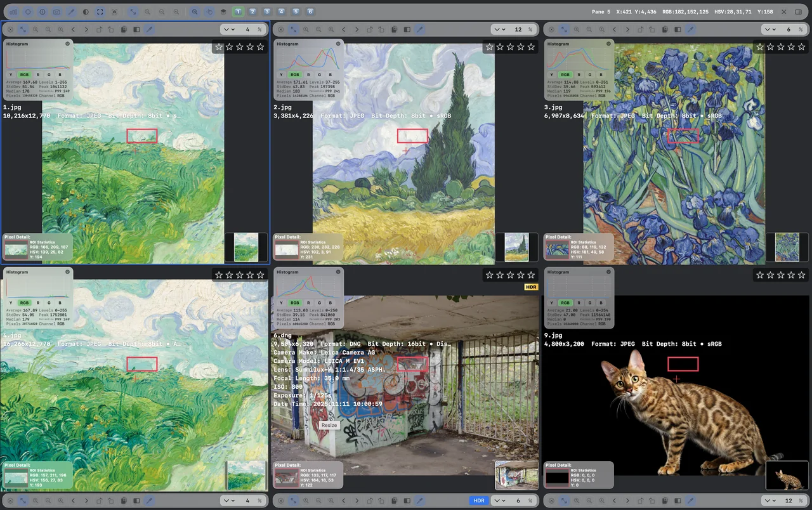The height and width of the screenshot is (510, 812).
Task: Click the Resize label over the graffiti image
Action: point(329,425)
